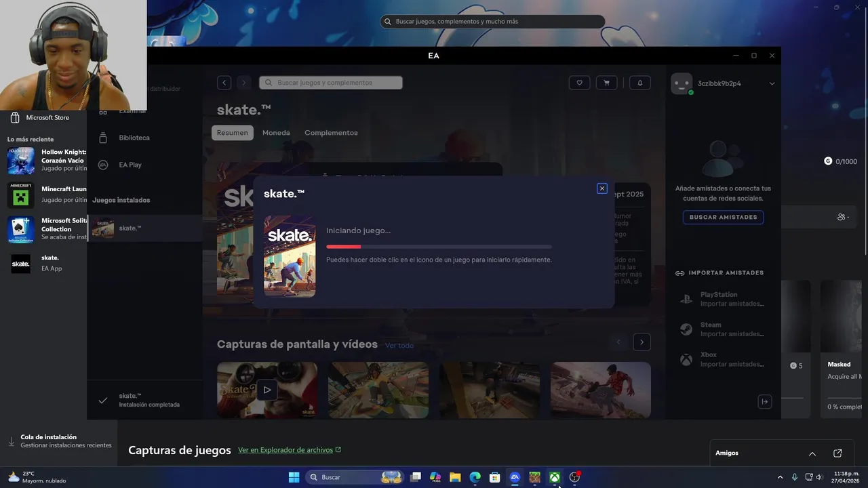The height and width of the screenshot is (488, 868).
Task: Close the skate. launching dialog
Action: (x=601, y=188)
